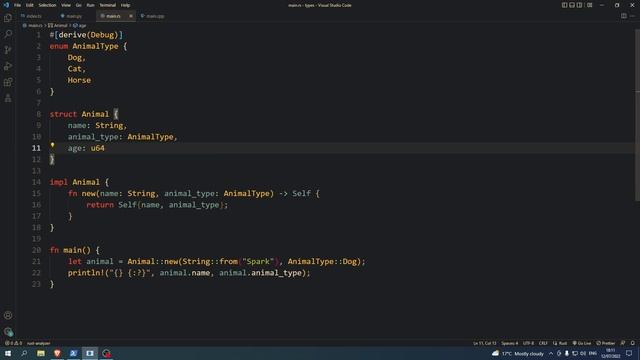Open Windows taskbar search
640x360 pixels.
coord(24,353)
